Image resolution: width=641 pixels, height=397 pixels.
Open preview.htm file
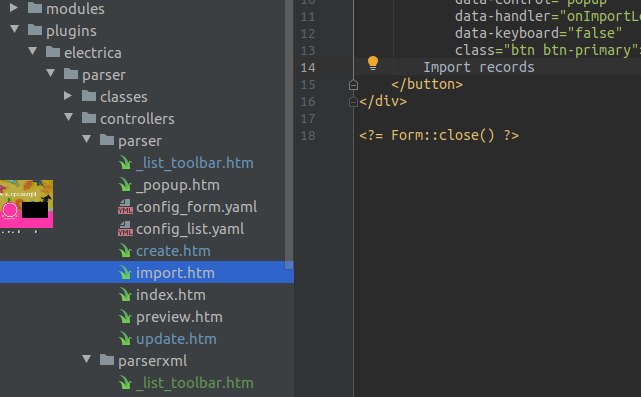coord(179,317)
